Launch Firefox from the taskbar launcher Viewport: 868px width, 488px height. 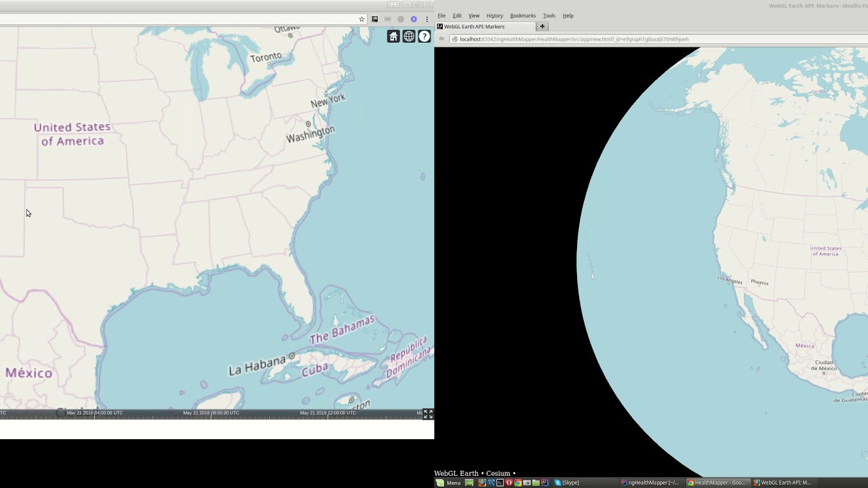(x=482, y=483)
